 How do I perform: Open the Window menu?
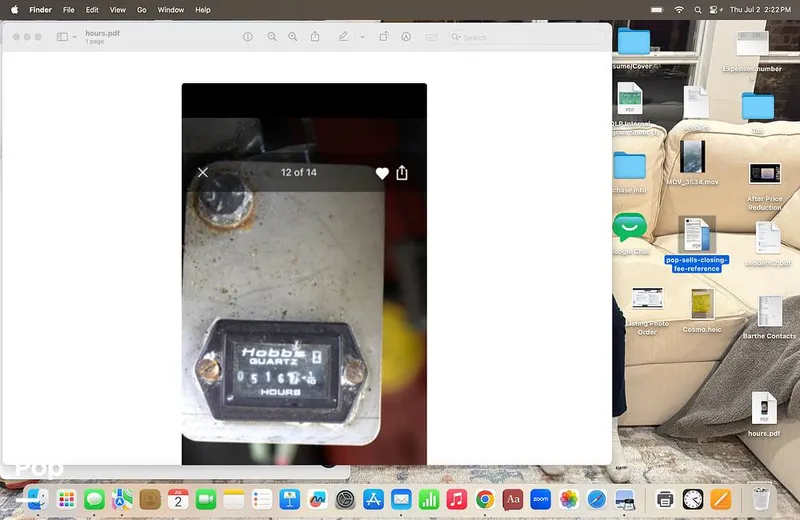(x=170, y=10)
